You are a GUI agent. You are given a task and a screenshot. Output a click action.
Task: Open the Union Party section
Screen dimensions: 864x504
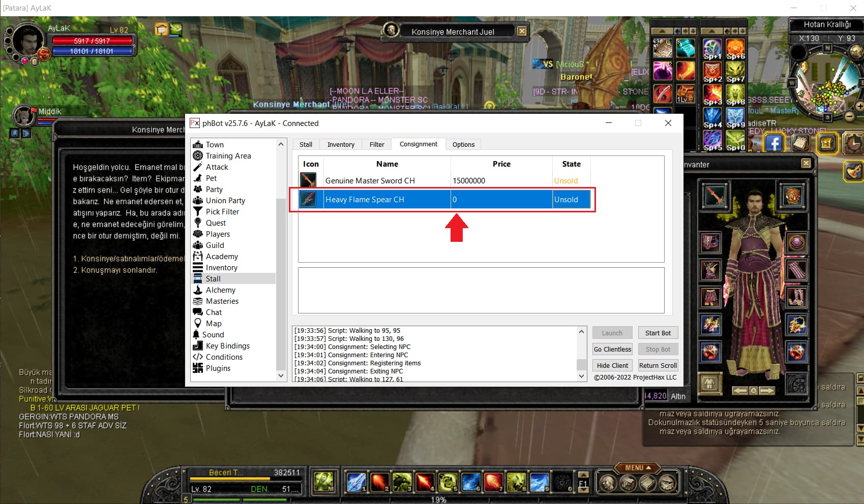tap(225, 201)
